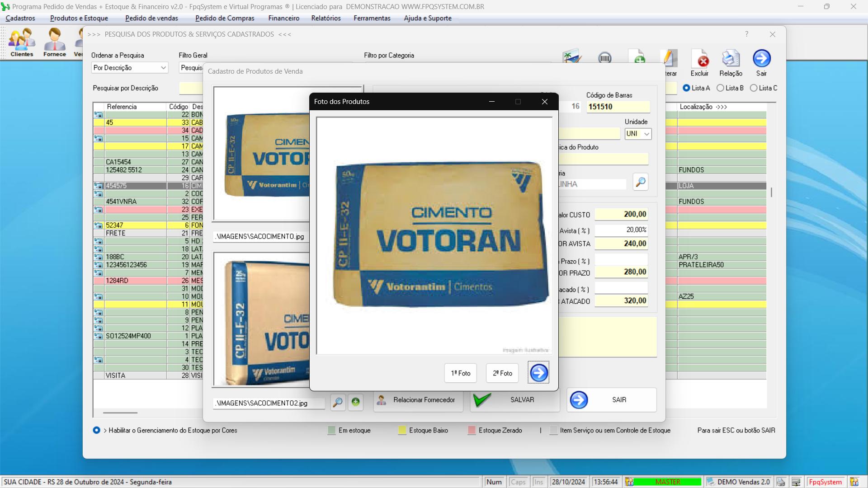The width and height of the screenshot is (868, 488).
Task: Click the SALVAR button label
Action: pyautogui.click(x=522, y=400)
